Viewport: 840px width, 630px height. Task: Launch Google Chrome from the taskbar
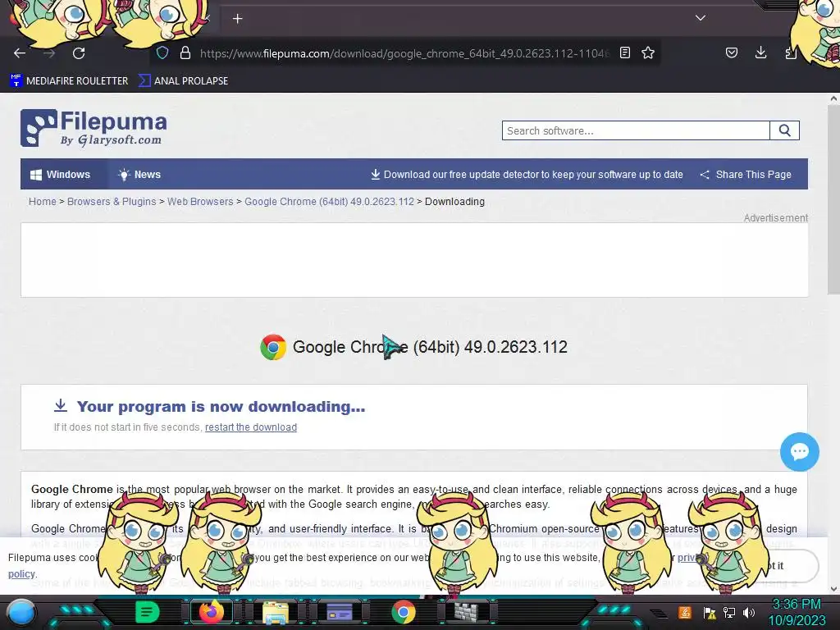click(404, 612)
